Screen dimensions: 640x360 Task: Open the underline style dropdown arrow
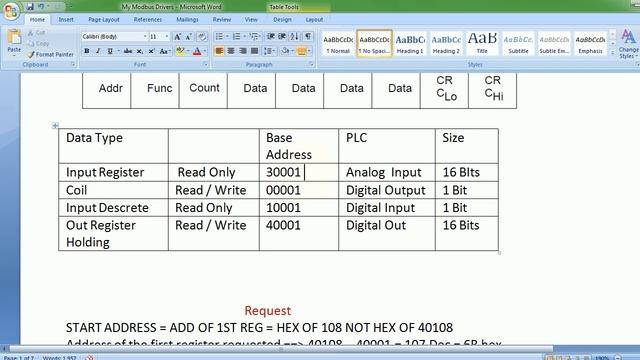(118, 51)
